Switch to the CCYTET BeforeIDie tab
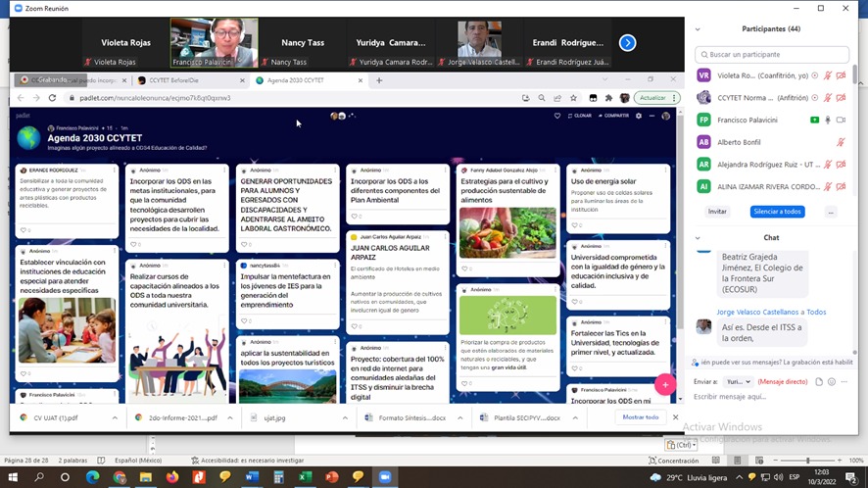 click(x=190, y=80)
